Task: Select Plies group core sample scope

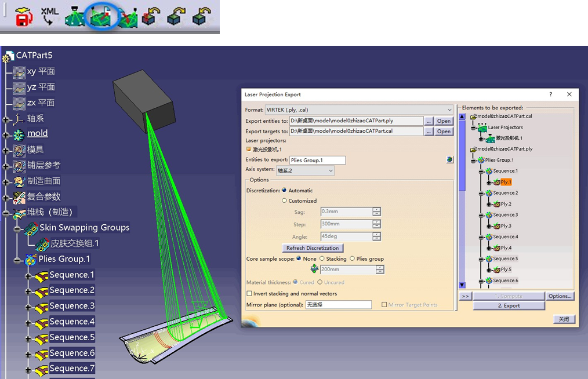Action: (x=352, y=258)
